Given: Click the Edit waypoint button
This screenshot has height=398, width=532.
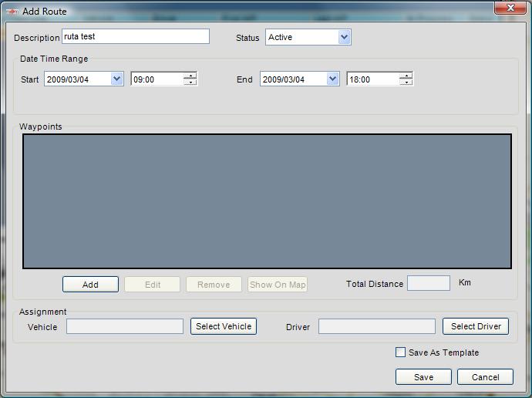Looking at the screenshot, I should tap(153, 285).
